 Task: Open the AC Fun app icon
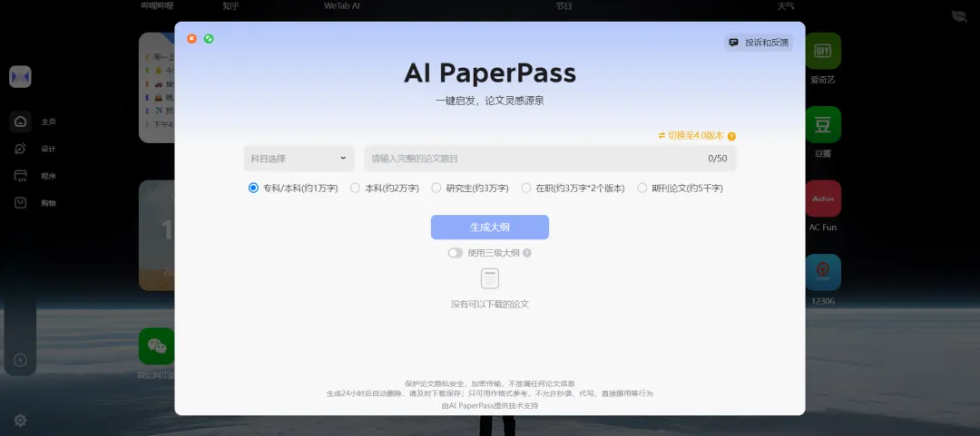tap(822, 198)
